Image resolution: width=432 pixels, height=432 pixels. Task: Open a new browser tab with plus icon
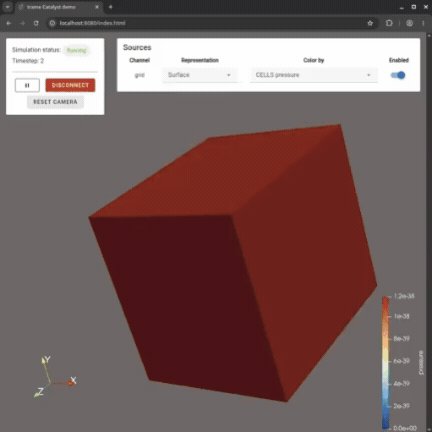(x=110, y=7)
